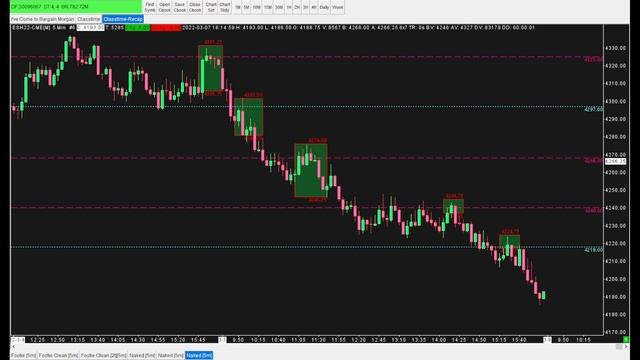Click the green corner indicator at bottom right

(x=626, y=340)
